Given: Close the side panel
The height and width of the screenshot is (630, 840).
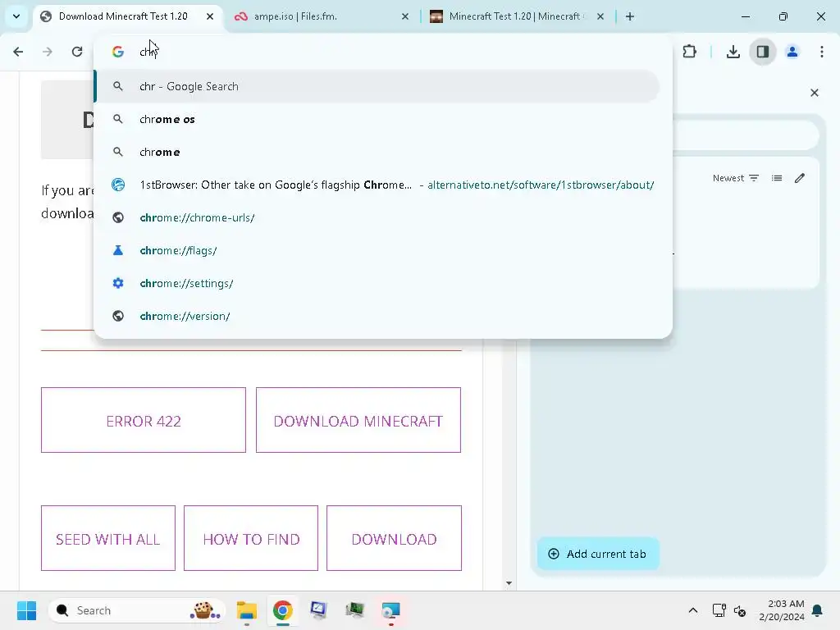Looking at the screenshot, I should tap(815, 93).
